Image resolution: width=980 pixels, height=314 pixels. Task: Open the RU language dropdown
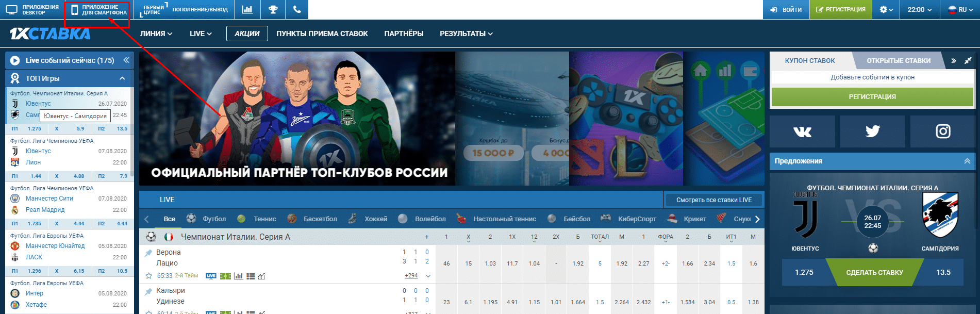[961, 9]
